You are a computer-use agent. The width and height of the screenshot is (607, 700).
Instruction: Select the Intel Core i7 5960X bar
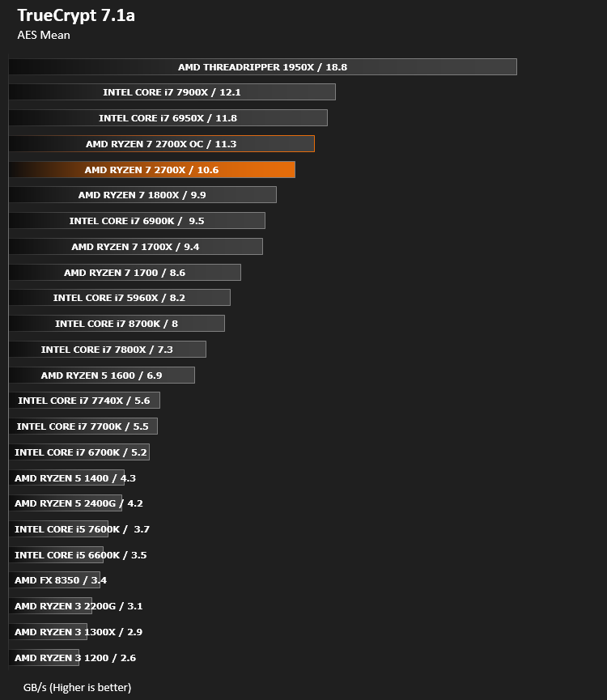120,297
